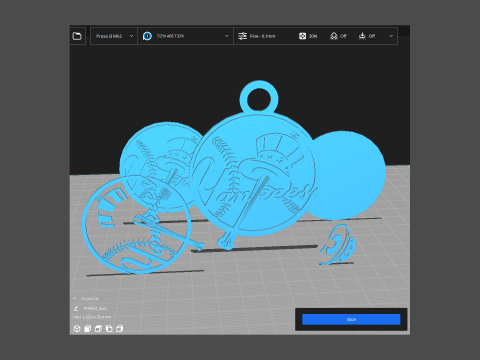Viewport: 480px width, 360px height.
Task: Click the model dimensions text
Action: tap(92, 317)
